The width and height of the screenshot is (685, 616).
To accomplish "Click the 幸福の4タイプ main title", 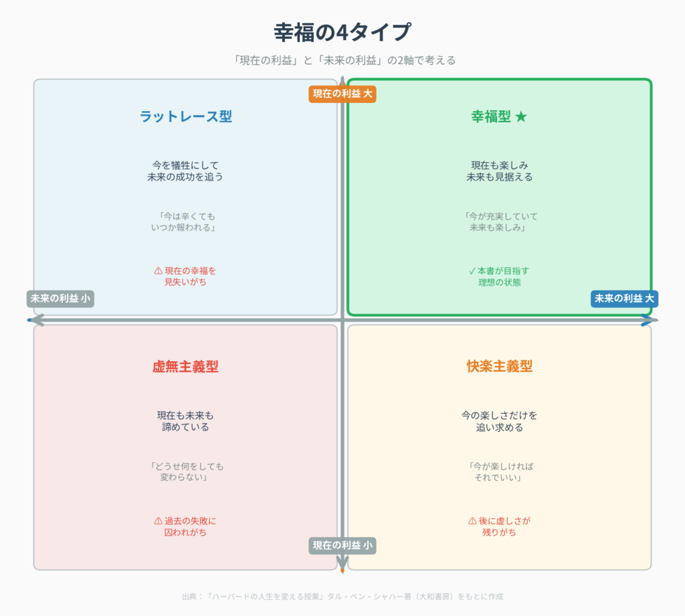I will pos(342,32).
